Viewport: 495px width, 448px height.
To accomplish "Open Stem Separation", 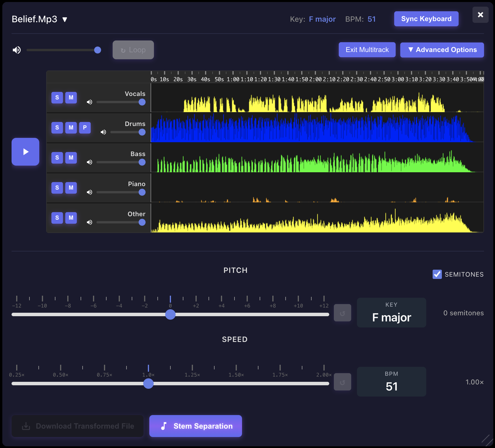I will point(196,426).
